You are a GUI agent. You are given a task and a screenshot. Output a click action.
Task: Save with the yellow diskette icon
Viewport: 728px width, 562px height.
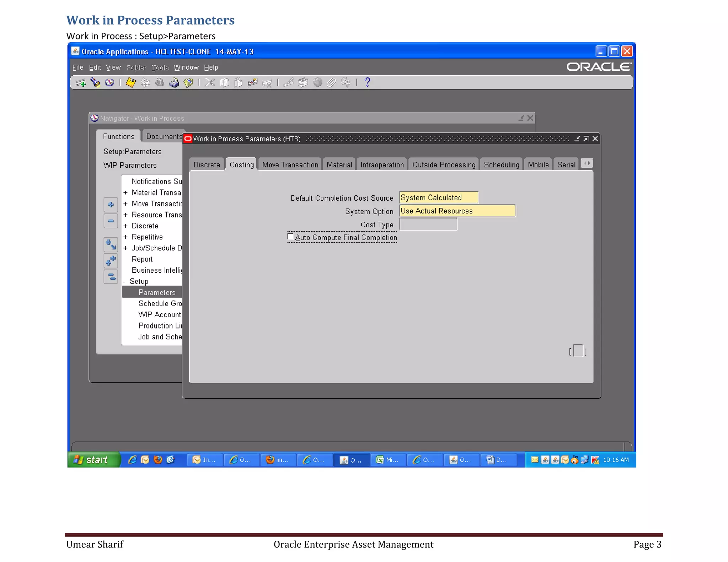[130, 83]
